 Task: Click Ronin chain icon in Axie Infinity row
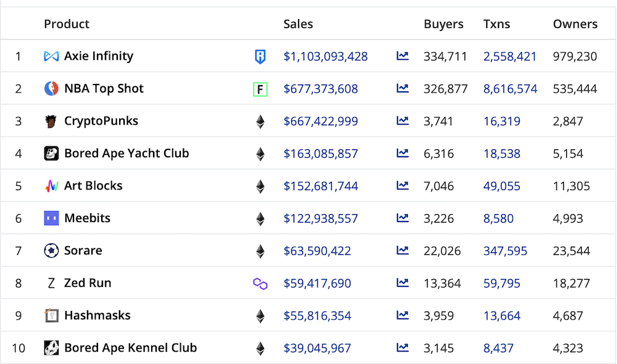click(260, 57)
